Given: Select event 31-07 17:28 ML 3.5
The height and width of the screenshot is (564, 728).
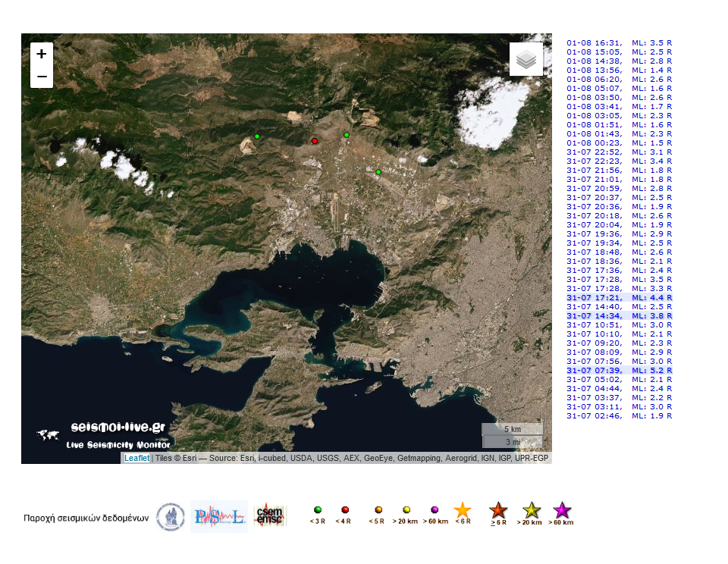Looking at the screenshot, I should (x=620, y=280).
